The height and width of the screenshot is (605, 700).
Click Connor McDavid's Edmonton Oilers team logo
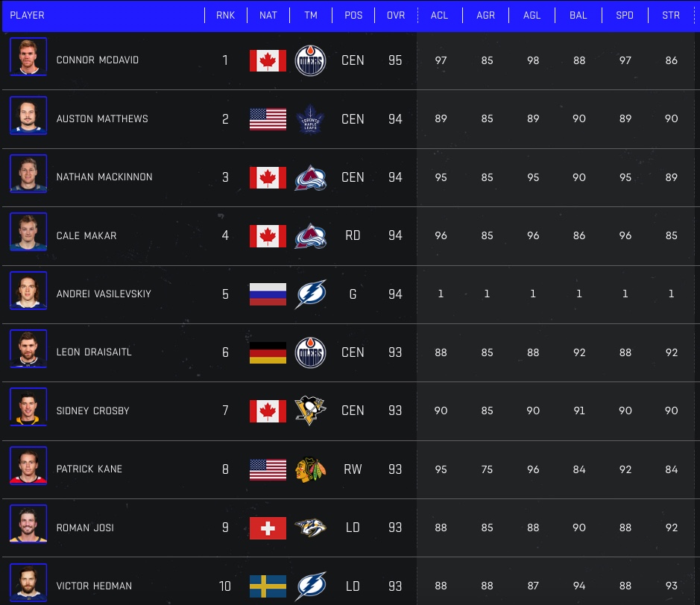point(311,60)
